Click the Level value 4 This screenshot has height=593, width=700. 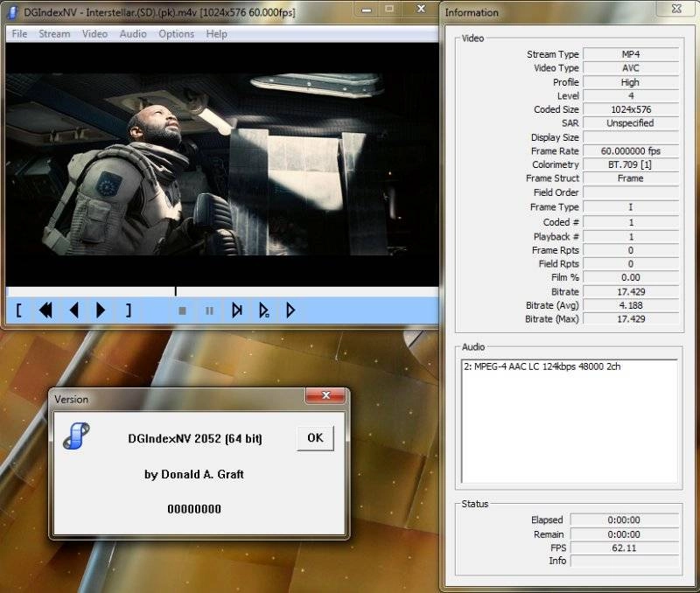point(630,96)
